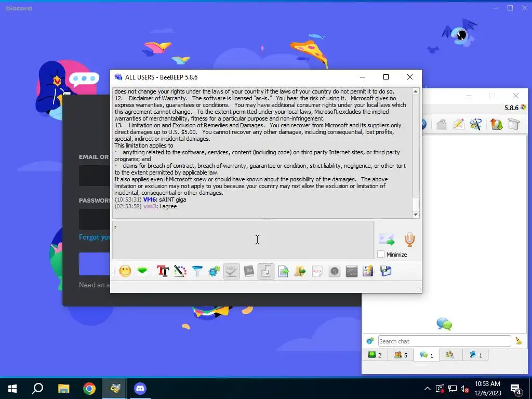The width and height of the screenshot is (532, 399).
Task: Toggle the dictionary word completer icon
Action: point(249,271)
